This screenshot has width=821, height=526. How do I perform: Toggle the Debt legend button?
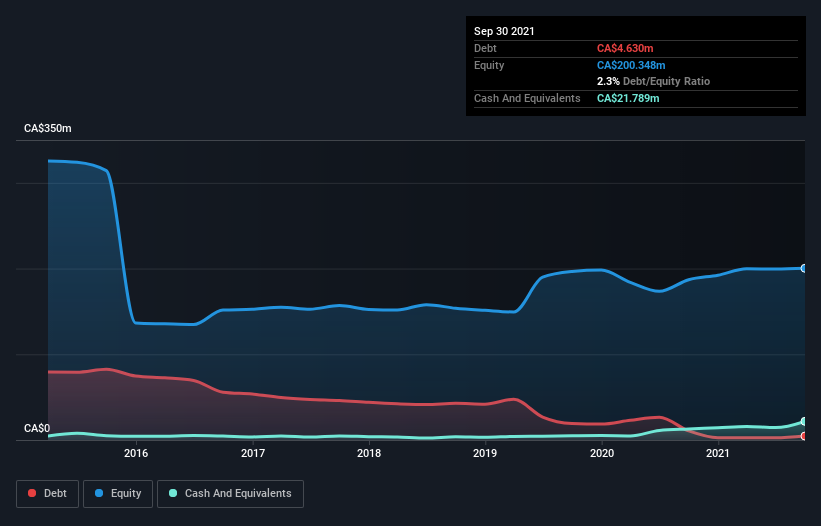tap(47, 494)
